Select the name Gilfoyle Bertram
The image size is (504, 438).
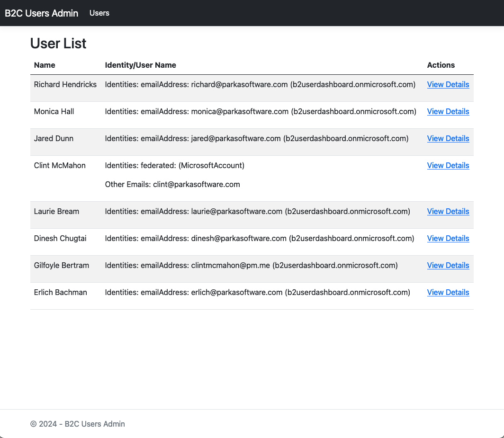point(62,266)
